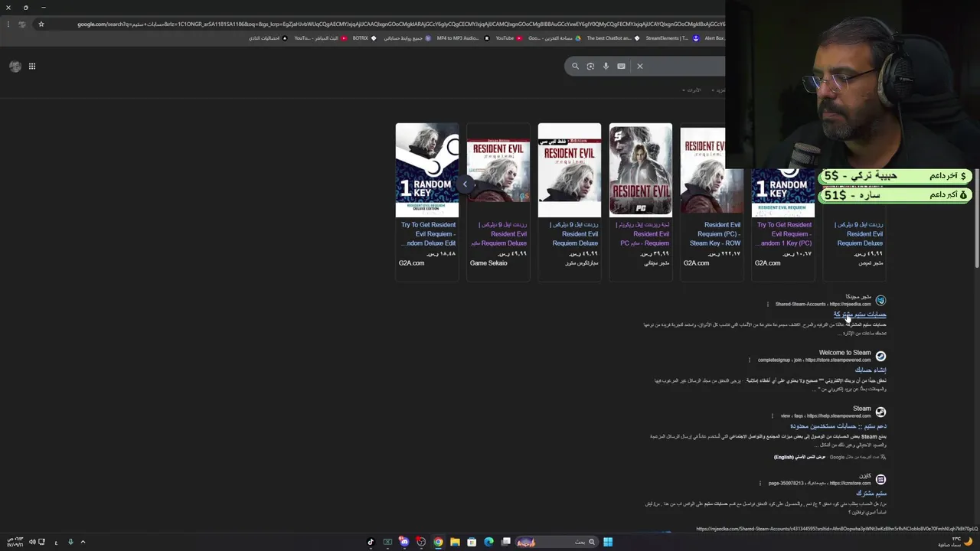Open the Resident Evil PC product image

641,170
